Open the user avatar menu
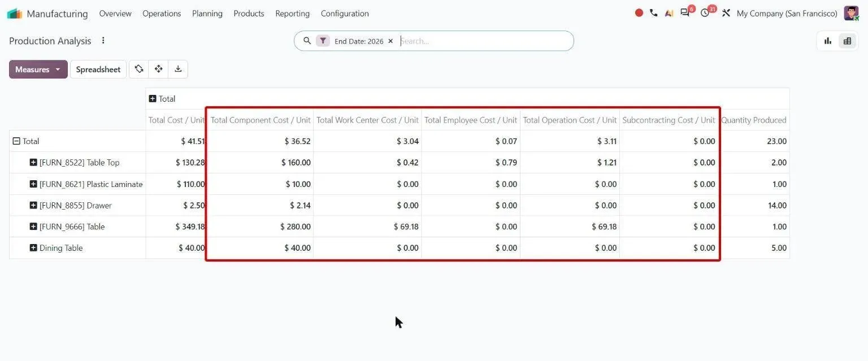The height and width of the screenshot is (361, 868). tap(851, 13)
